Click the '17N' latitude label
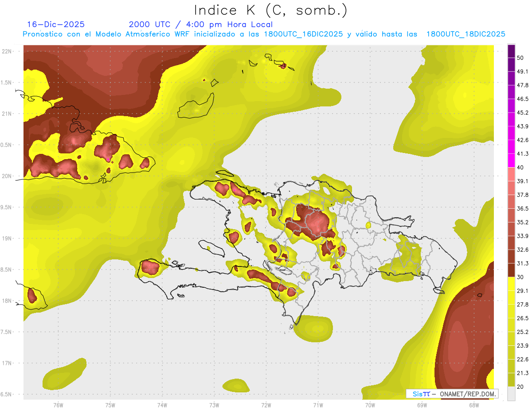 click(x=7, y=363)
